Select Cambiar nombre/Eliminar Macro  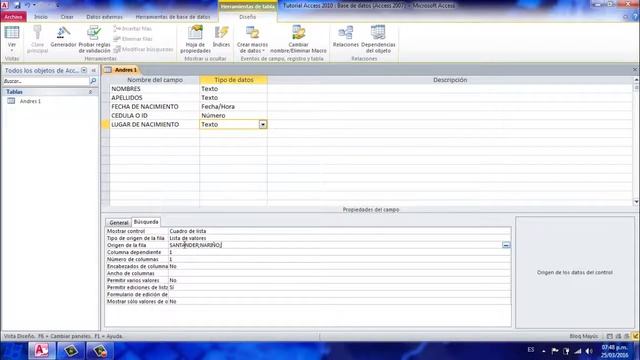(298, 39)
